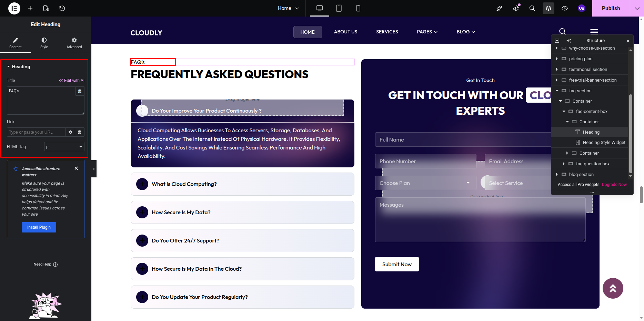Click the Submit Now button

click(x=397, y=264)
